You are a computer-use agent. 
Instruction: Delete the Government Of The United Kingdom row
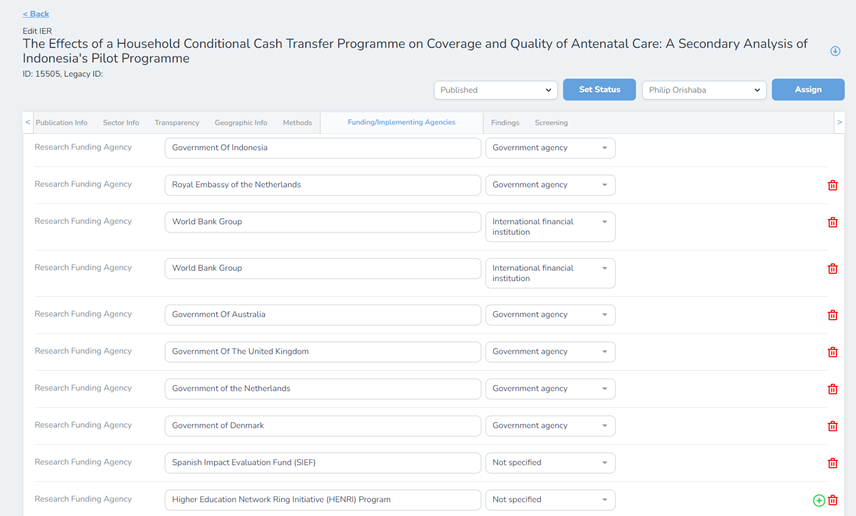point(832,352)
